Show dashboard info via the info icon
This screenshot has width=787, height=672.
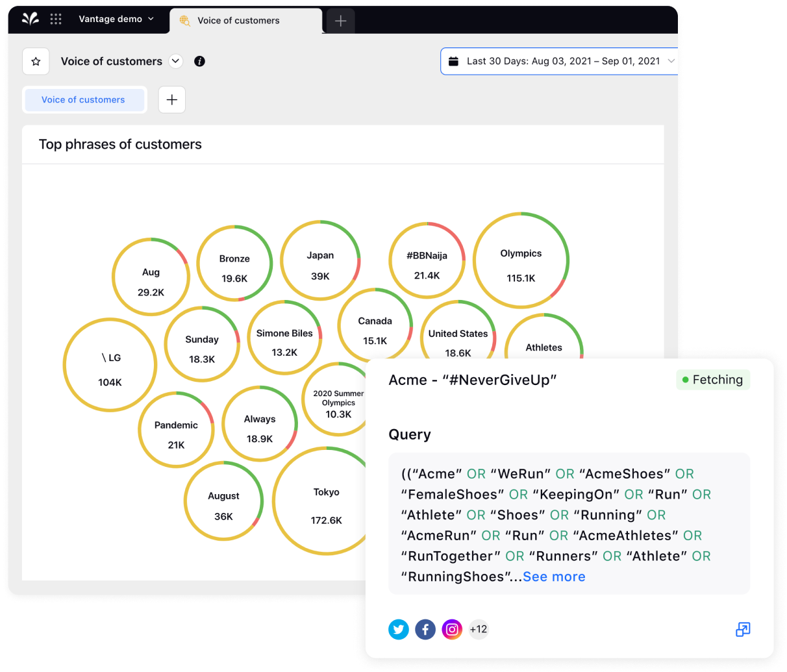pyautogui.click(x=200, y=61)
